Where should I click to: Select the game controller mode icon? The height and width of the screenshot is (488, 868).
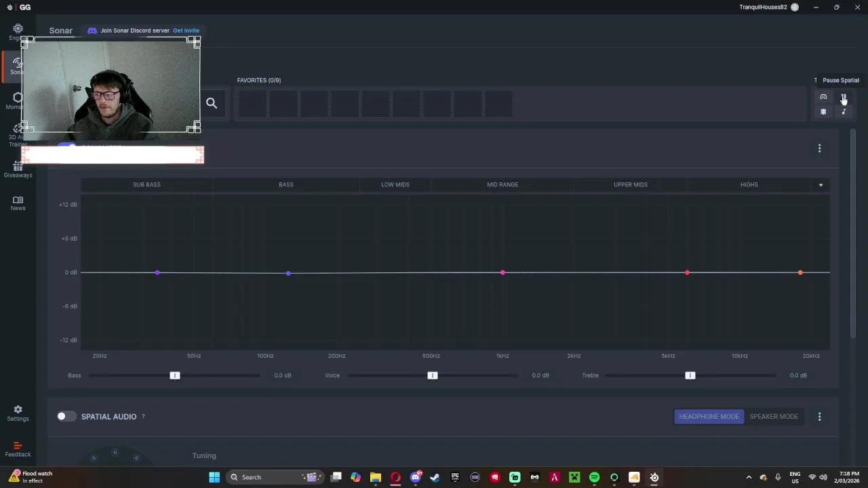coord(823,97)
